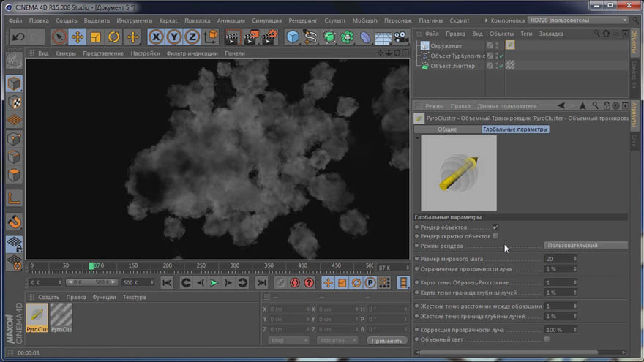Open the Мир coordinate system dropdown
This screenshot has width=644, height=362.
tap(288, 341)
